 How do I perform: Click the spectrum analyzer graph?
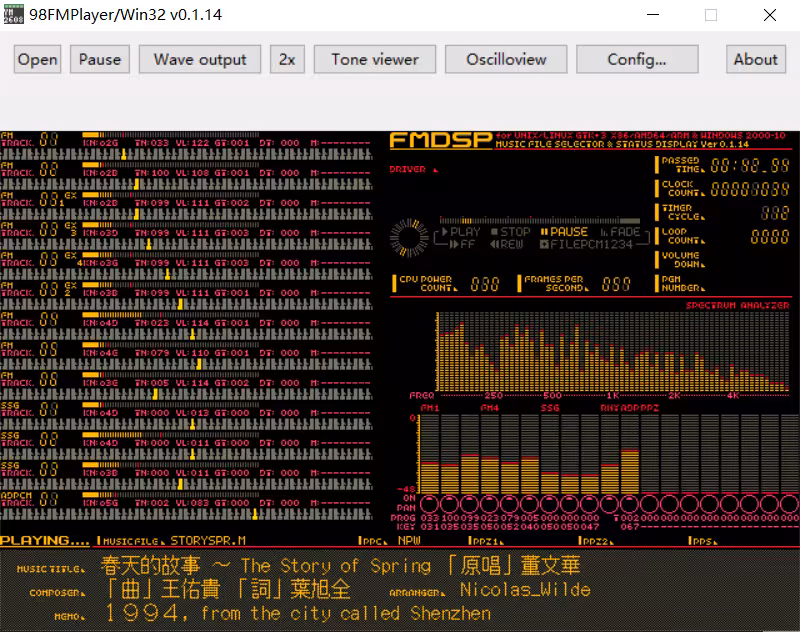click(x=613, y=352)
